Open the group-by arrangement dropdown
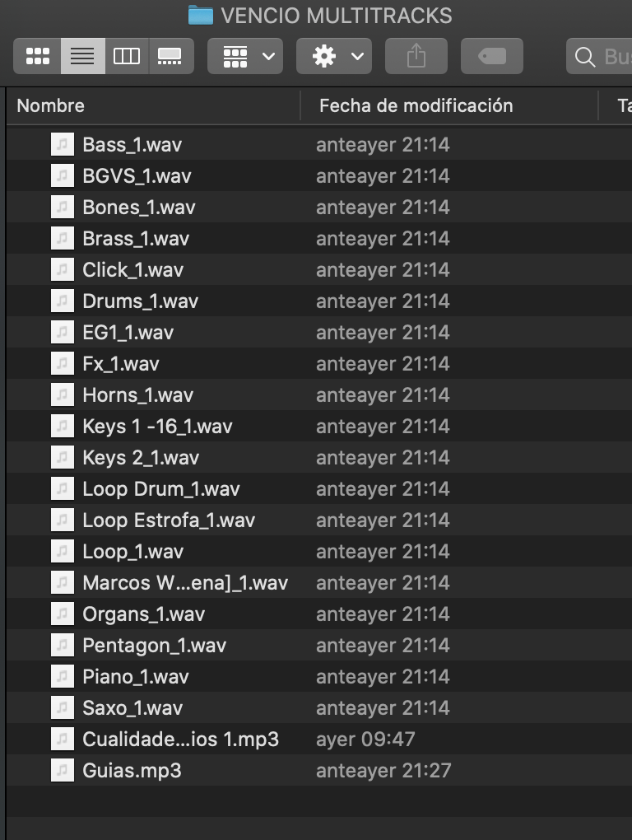Viewport: 632px width, 840px height. coord(245,56)
